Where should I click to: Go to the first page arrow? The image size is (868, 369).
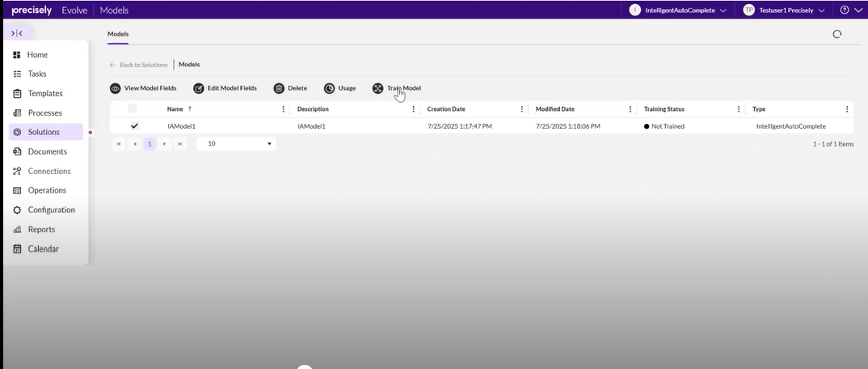pyautogui.click(x=119, y=144)
